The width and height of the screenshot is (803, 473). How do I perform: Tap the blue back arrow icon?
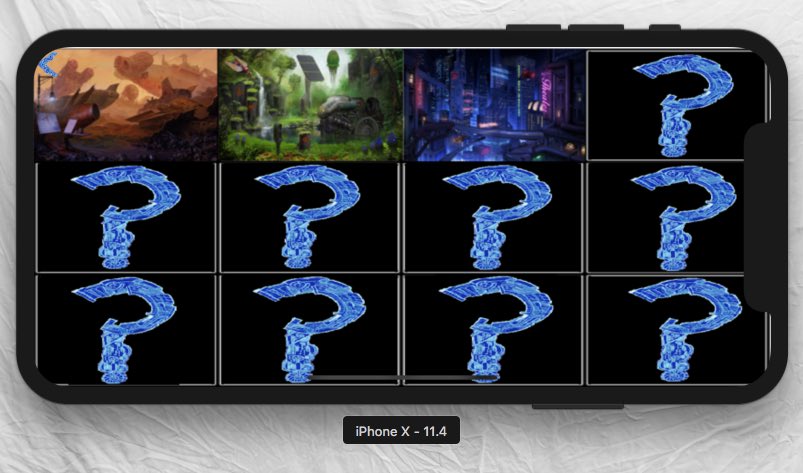tap(48, 65)
